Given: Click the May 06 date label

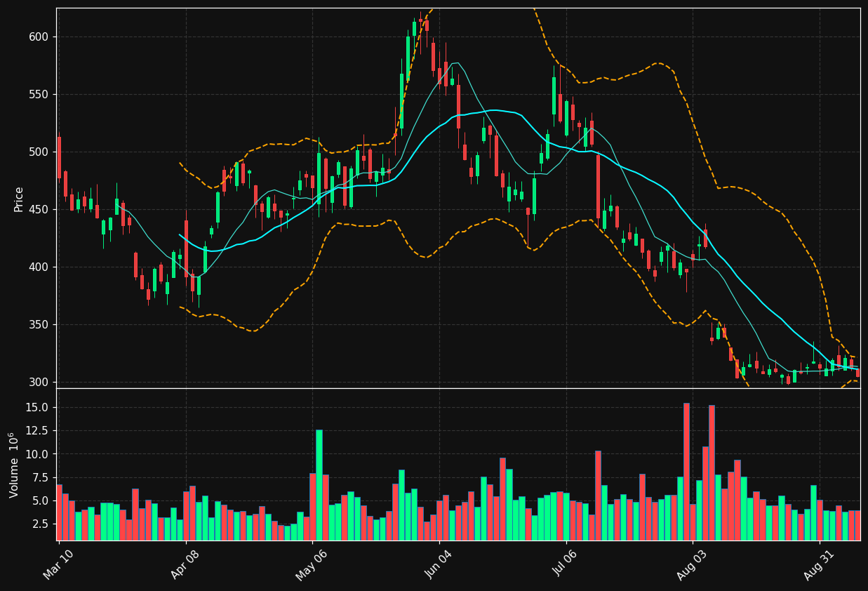Looking at the screenshot, I should (x=310, y=565).
